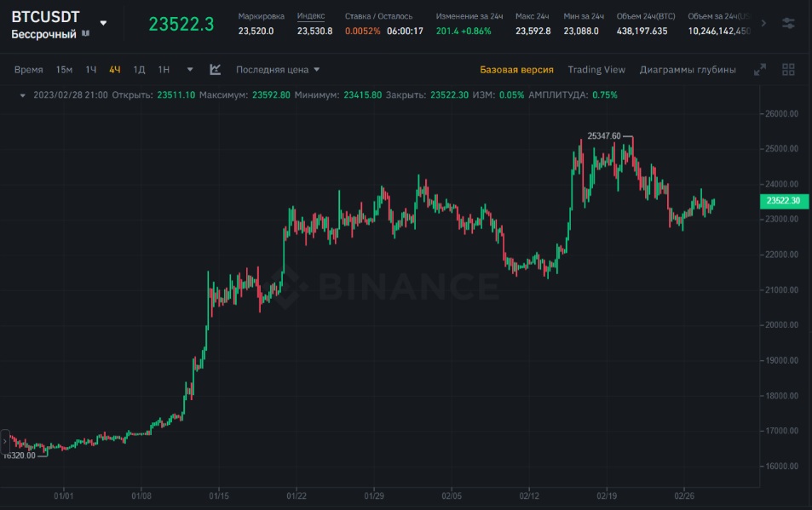The image size is (812, 510).
Task: Switch to the 15м timeframe
Action: [64, 70]
